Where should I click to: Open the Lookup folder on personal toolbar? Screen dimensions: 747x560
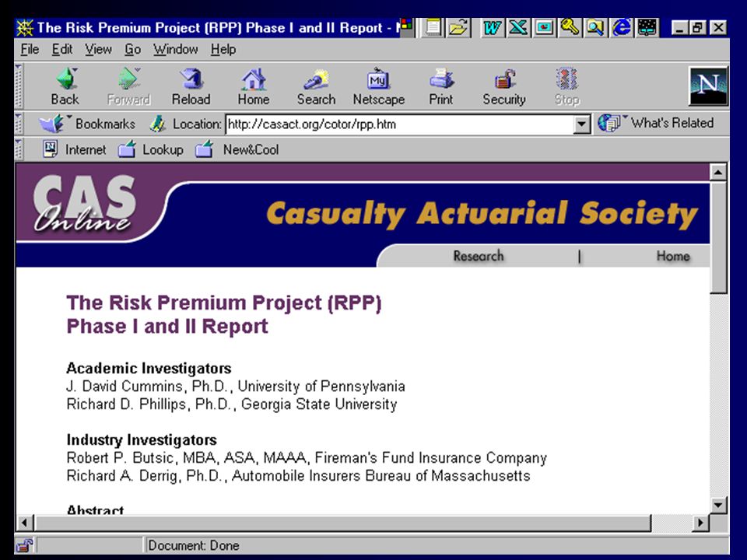150,149
